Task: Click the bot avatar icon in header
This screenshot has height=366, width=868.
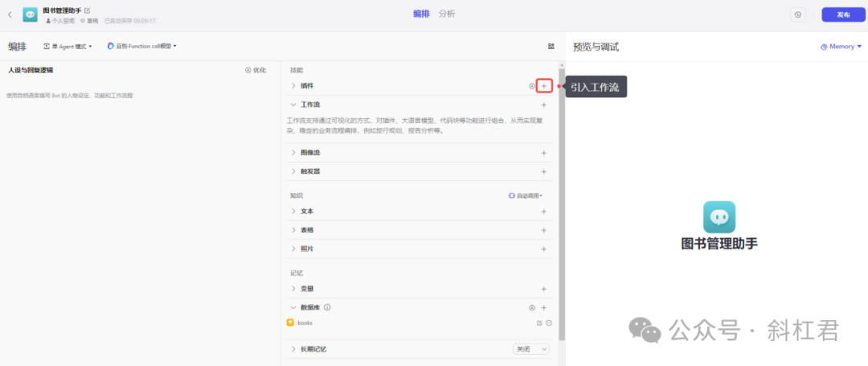Action: pyautogui.click(x=30, y=15)
